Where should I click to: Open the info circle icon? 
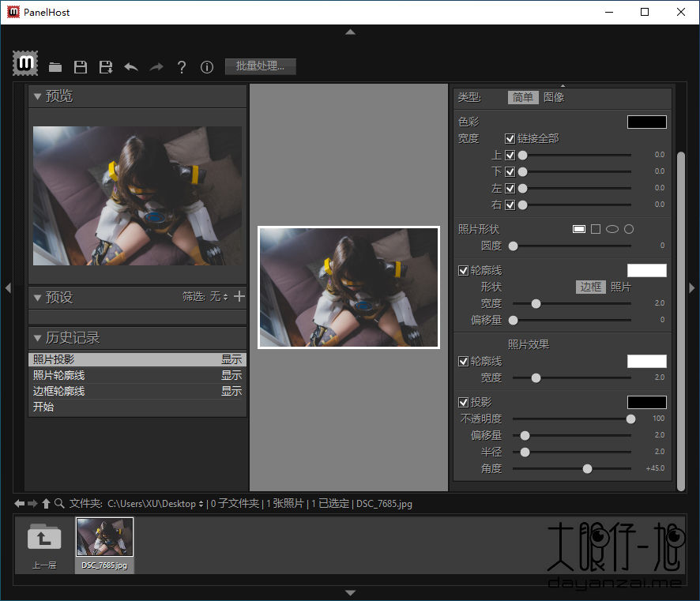tap(207, 67)
